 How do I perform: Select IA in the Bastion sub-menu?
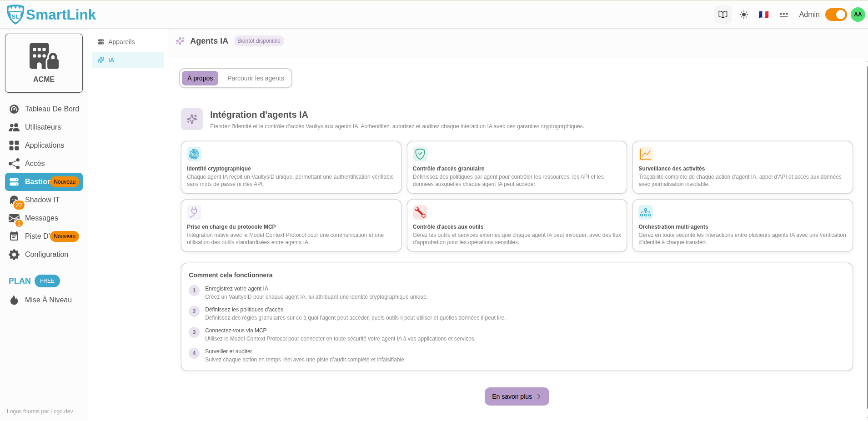pos(111,60)
